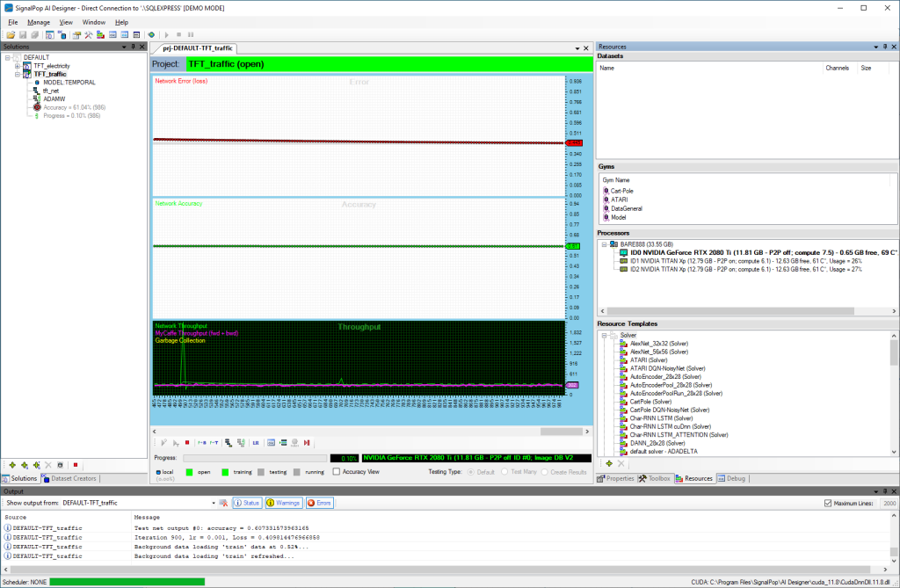900x588 pixels.
Task: Toggle the Maximum Lines checkbox
Action: [827, 503]
